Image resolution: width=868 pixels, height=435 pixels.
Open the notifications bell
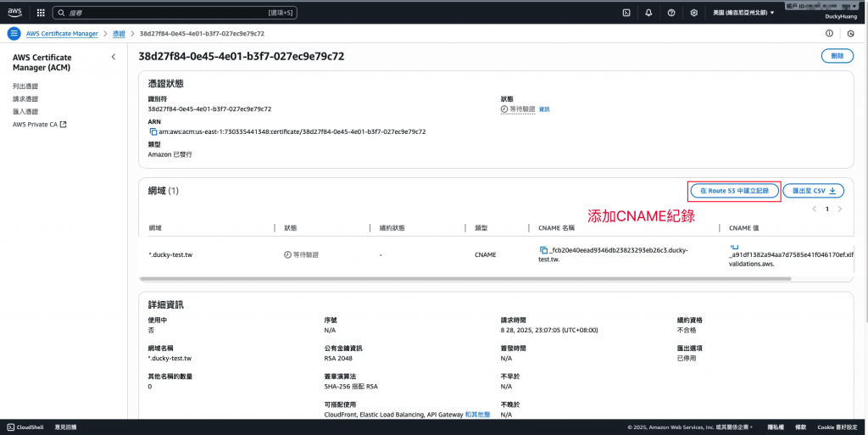click(648, 12)
